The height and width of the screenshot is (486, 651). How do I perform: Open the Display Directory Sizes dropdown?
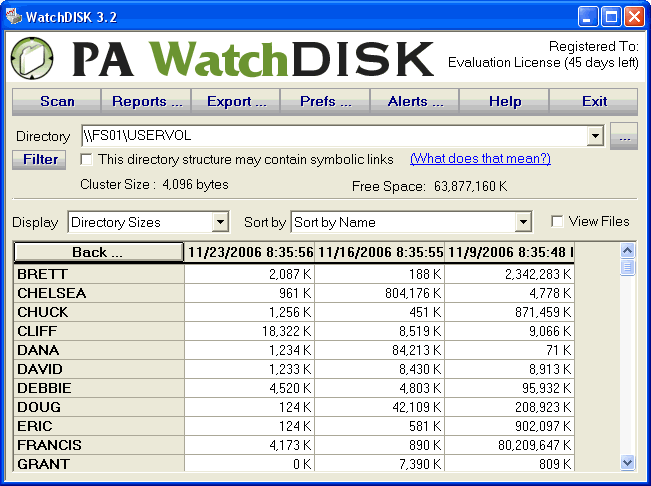(220, 222)
